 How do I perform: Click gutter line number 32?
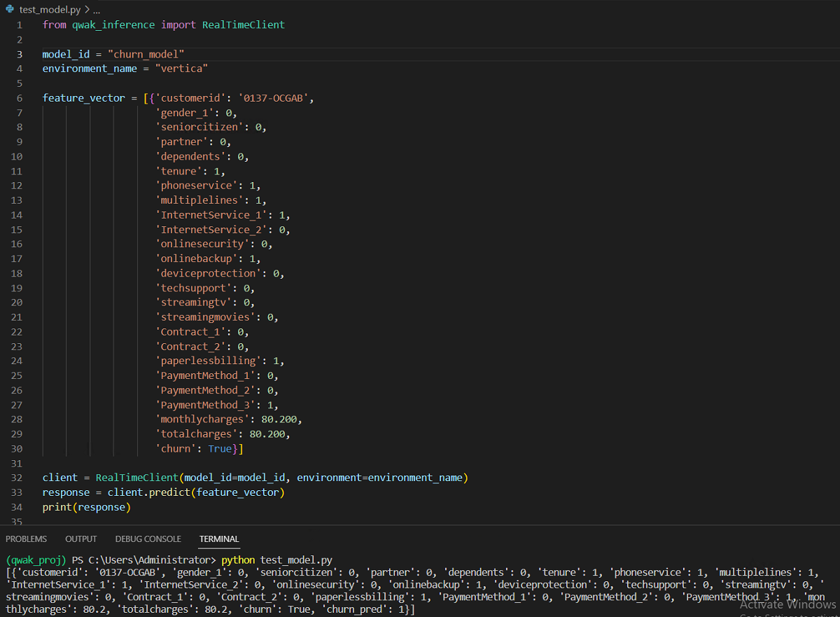[17, 478]
